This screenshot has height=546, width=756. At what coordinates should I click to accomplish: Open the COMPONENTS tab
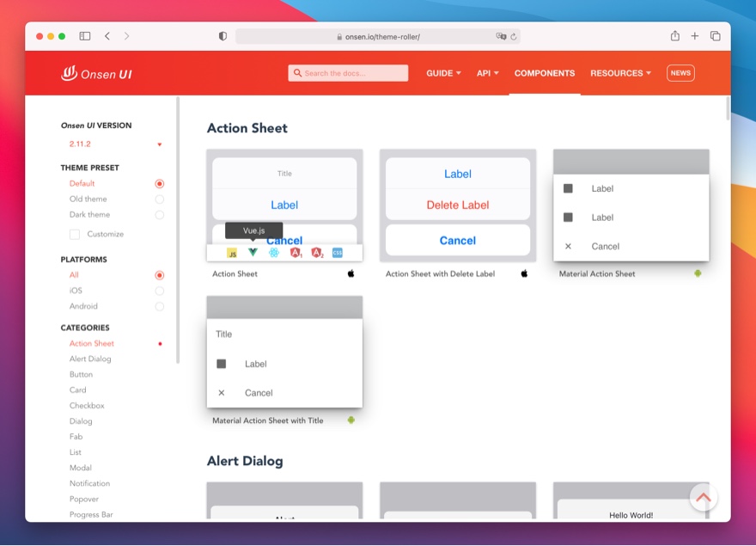point(545,73)
